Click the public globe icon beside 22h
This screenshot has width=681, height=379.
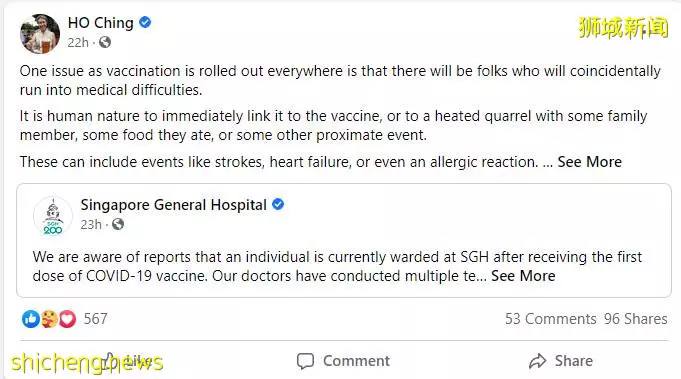(105, 42)
